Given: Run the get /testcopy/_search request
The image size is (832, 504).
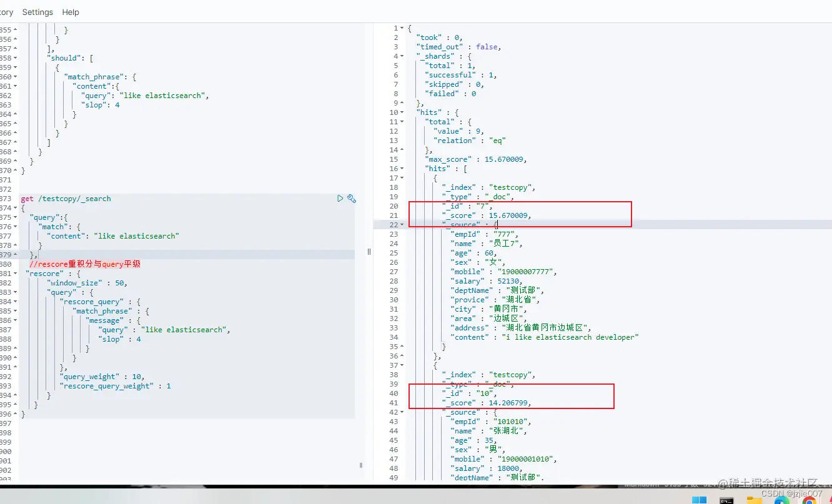Looking at the screenshot, I should tap(340, 199).
